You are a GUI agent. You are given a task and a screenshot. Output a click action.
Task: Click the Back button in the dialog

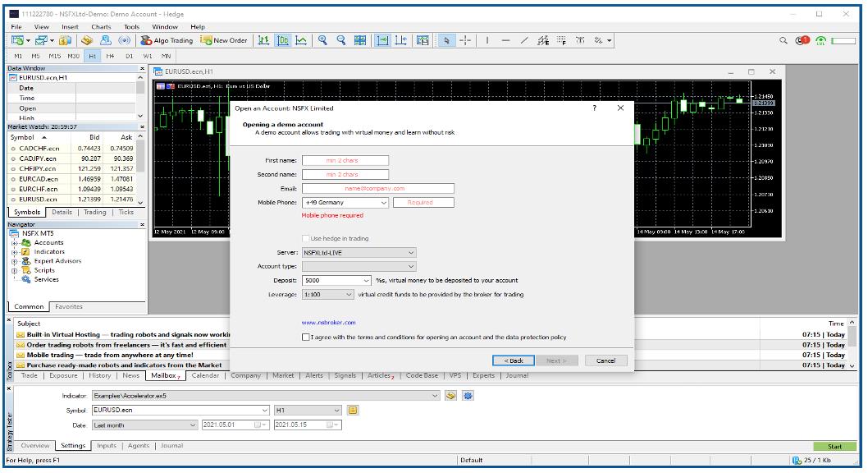(513, 360)
